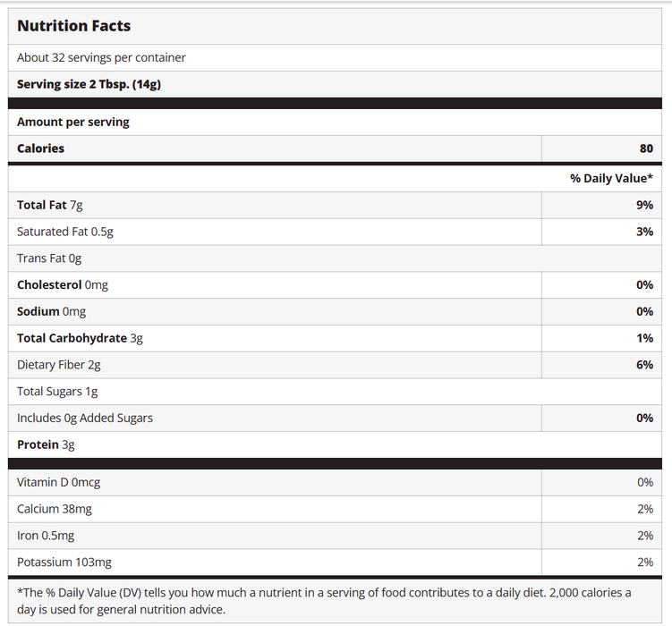Click the calories value 80
672x626 pixels.
[645, 148]
